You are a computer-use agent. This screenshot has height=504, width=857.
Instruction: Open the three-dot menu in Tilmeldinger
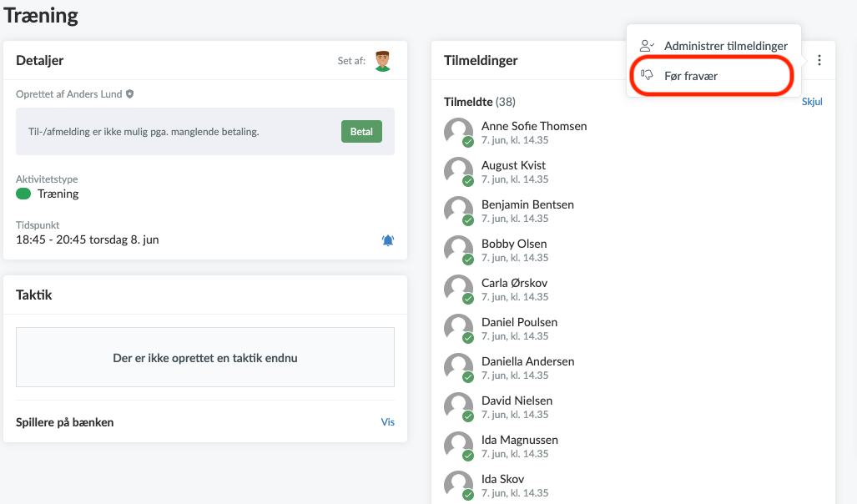point(819,60)
